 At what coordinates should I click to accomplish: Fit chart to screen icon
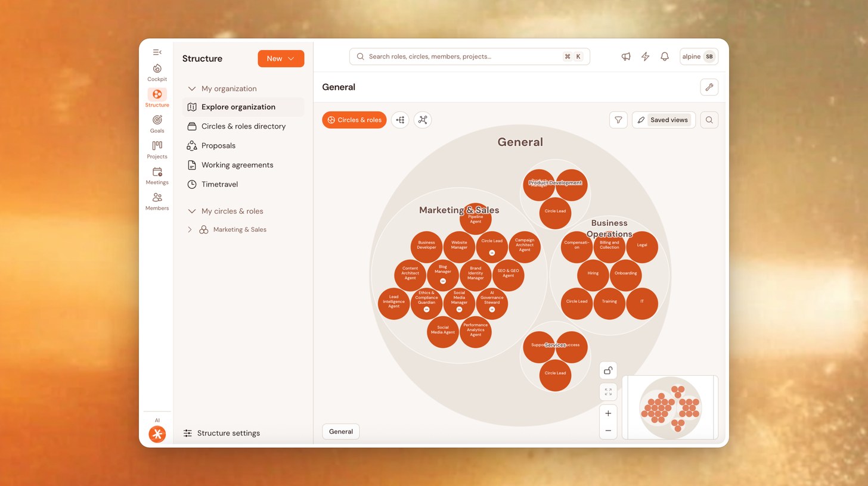[x=608, y=392]
